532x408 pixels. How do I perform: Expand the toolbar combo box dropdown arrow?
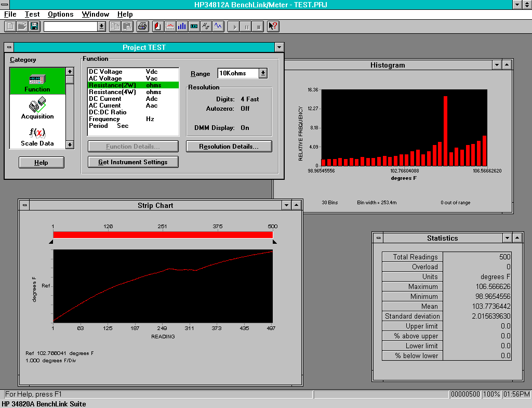tap(101, 26)
